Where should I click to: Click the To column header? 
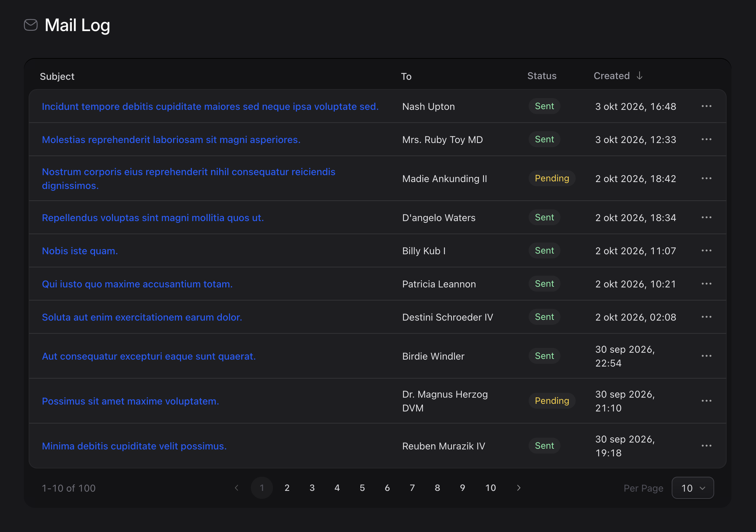[x=406, y=76]
